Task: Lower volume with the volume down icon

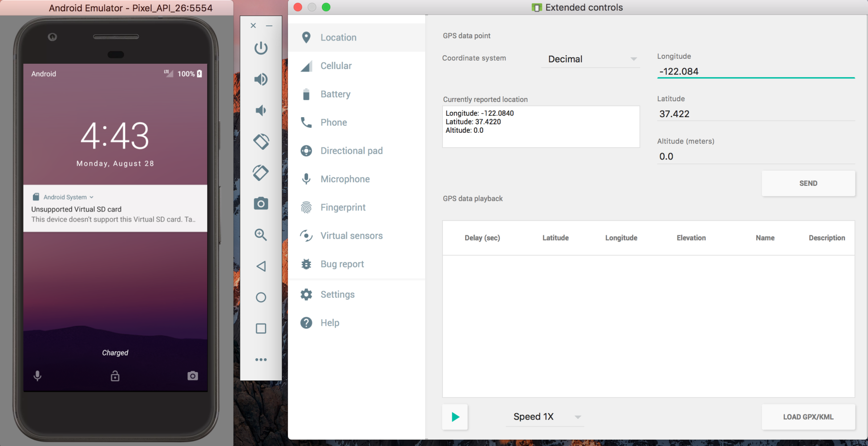Action: [x=261, y=110]
